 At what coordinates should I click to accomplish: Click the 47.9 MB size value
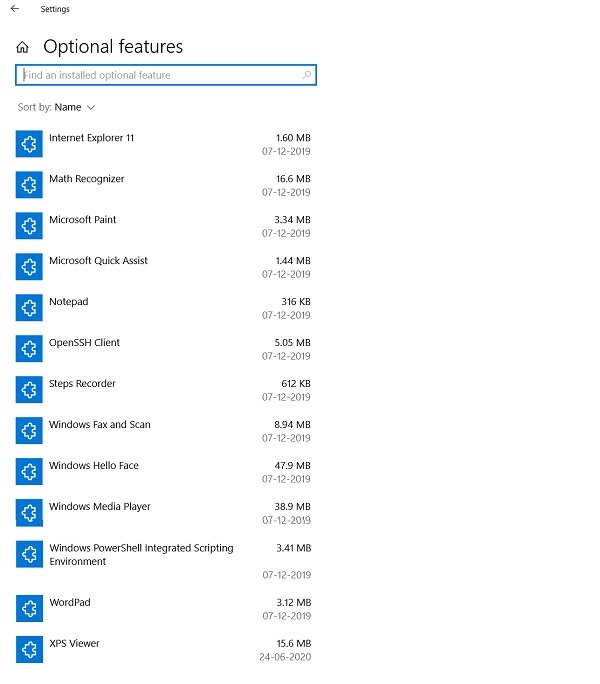(x=292, y=466)
